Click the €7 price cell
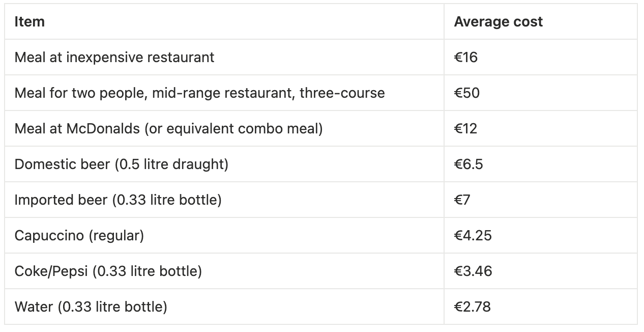Viewport: 644px width, 332px height. [540, 200]
